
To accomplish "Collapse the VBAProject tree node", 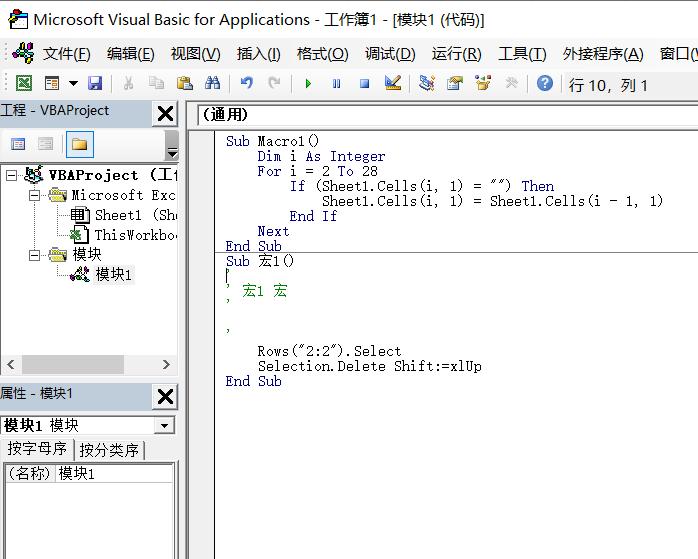I will 11,175.
